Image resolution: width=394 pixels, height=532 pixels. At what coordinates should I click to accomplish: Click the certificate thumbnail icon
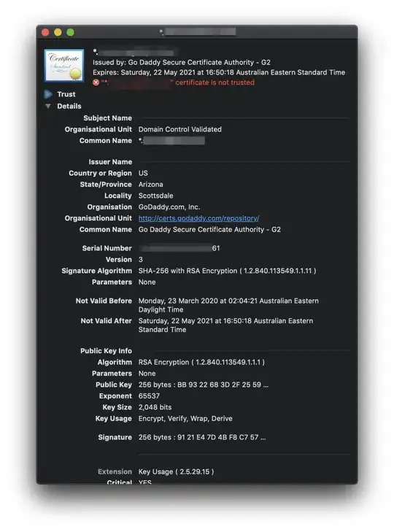(x=63, y=66)
